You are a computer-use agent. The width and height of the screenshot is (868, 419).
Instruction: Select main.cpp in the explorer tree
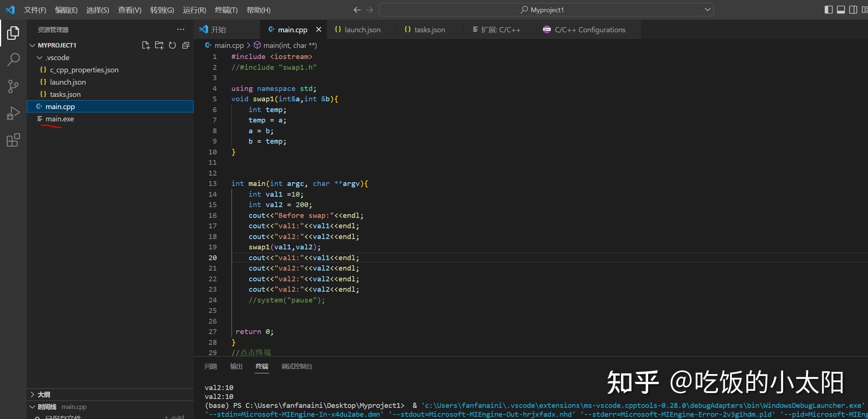point(110,107)
